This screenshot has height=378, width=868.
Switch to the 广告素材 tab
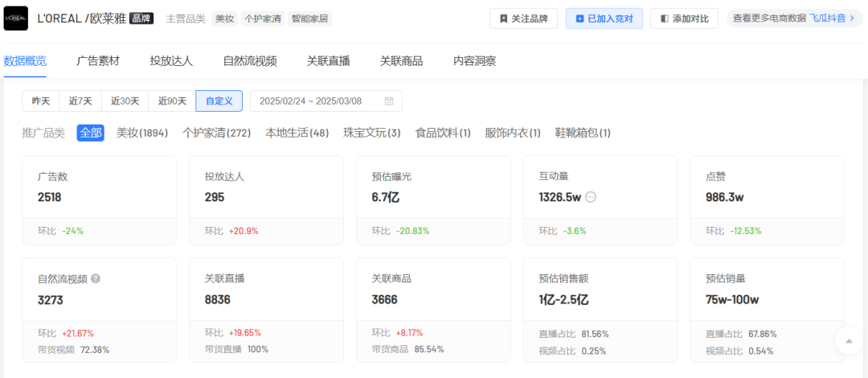coord(98,61)
